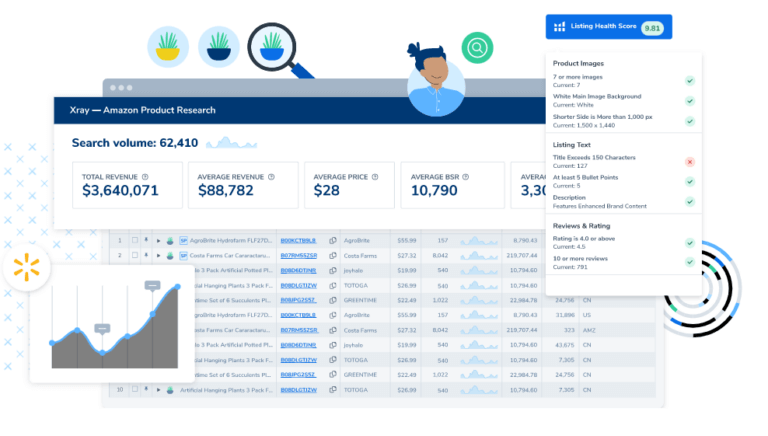Pin product row 2 with the pin icon
The width and height of the screenshot is (768, 436).
[x=146, y=255]
